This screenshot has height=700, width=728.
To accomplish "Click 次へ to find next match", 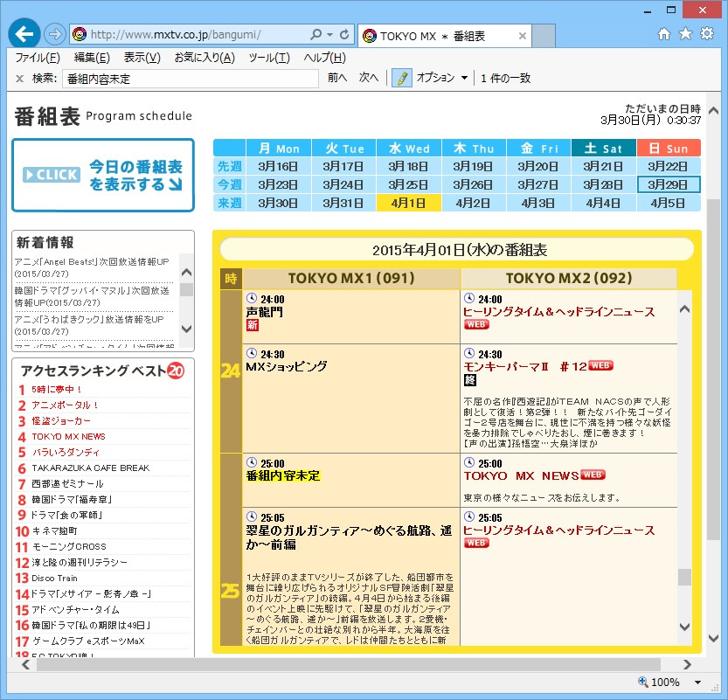I will tap(369, 78).
